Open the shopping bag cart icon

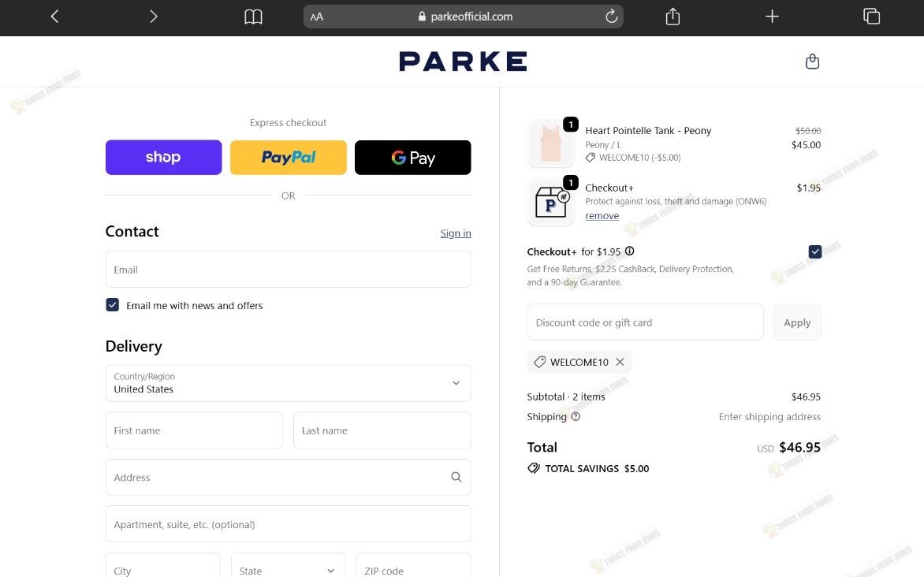[x=812, y=61]
